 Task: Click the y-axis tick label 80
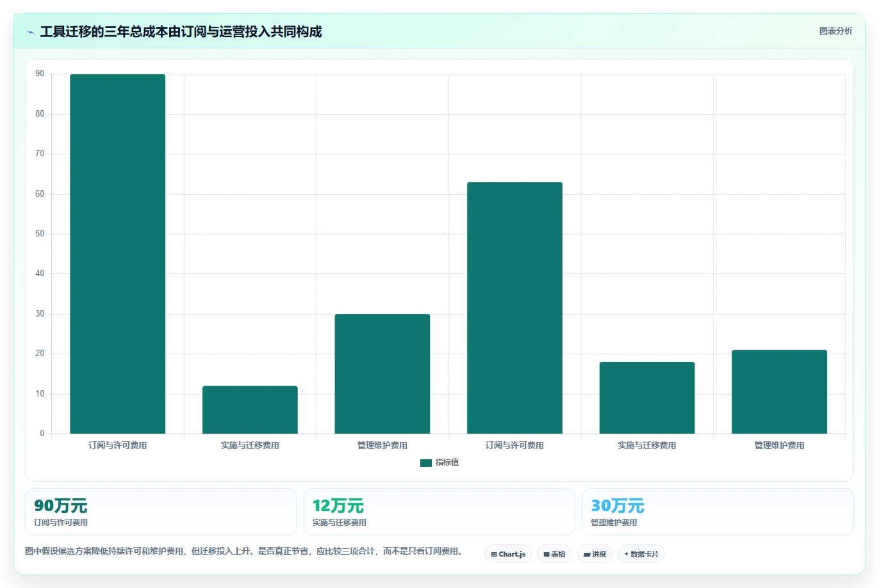tap(40, 114)
